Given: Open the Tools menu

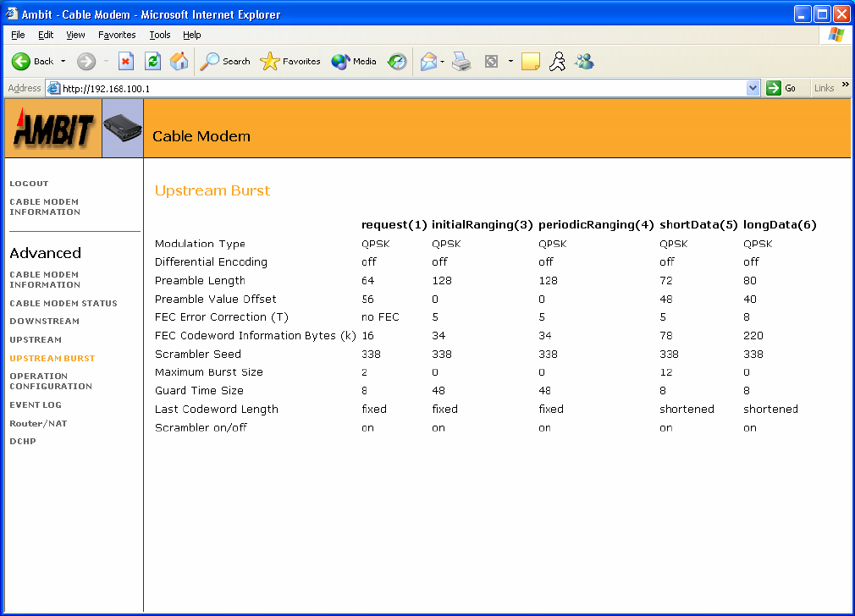Looking at the screenshot, I should pyautogui.click(x=159, y=35).
